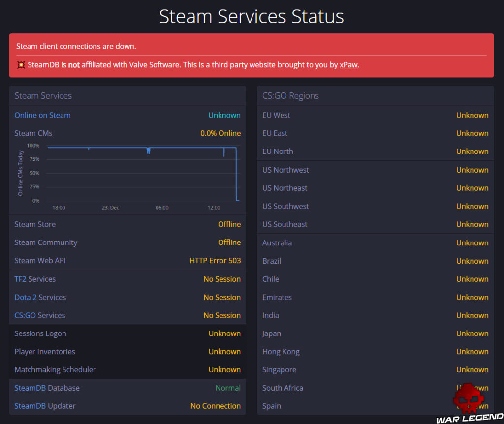Click the Japan region entry

tap(271, 333)
